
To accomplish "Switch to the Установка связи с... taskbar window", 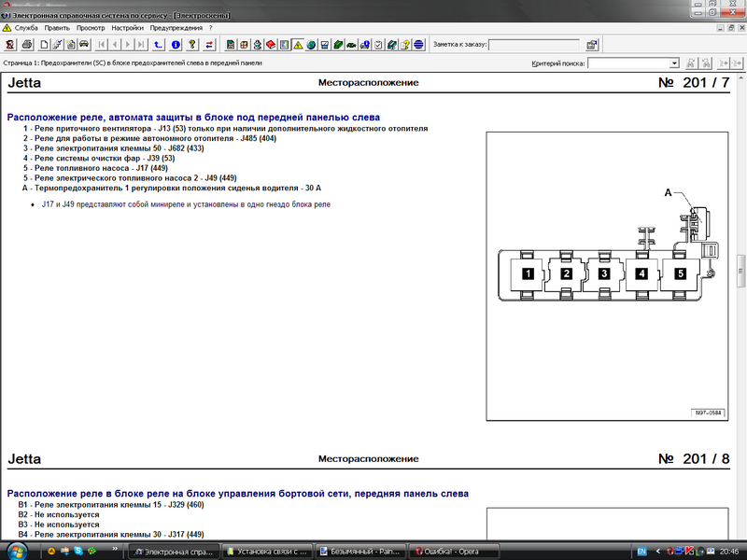I will pos(267,552).
